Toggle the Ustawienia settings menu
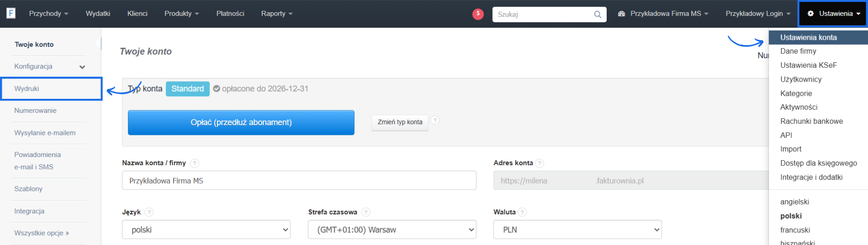 tap(833, 14)
